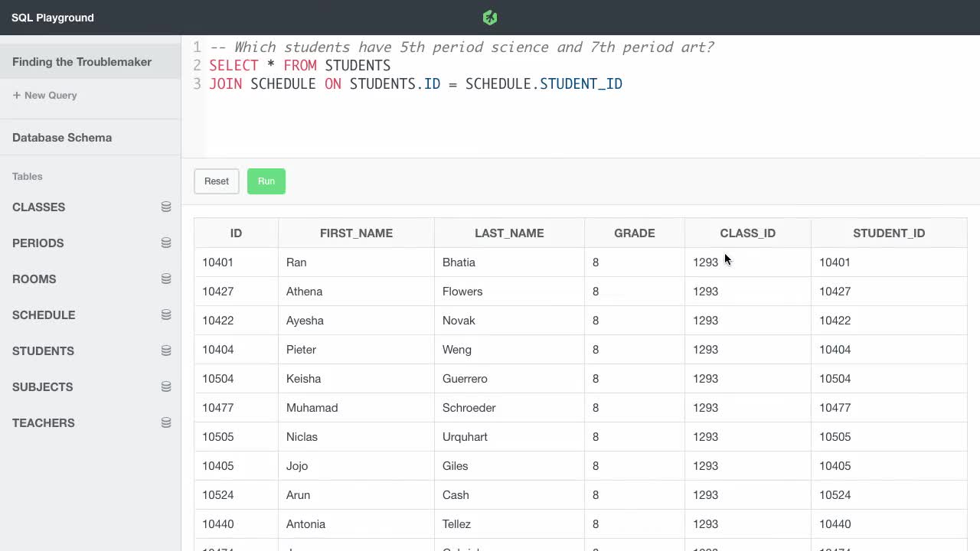Create a New Query
The width and height of the screenshot is (980, 551).
[44, 95]
